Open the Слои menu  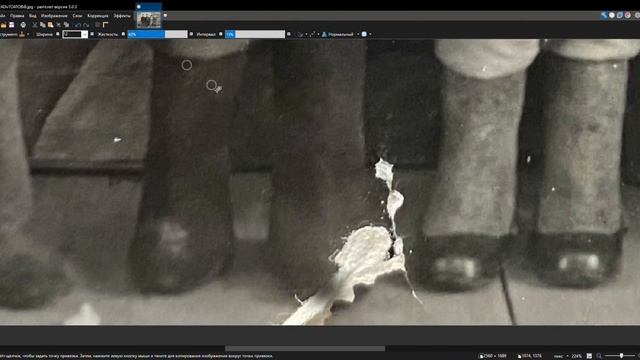click(x=77, y=16)
